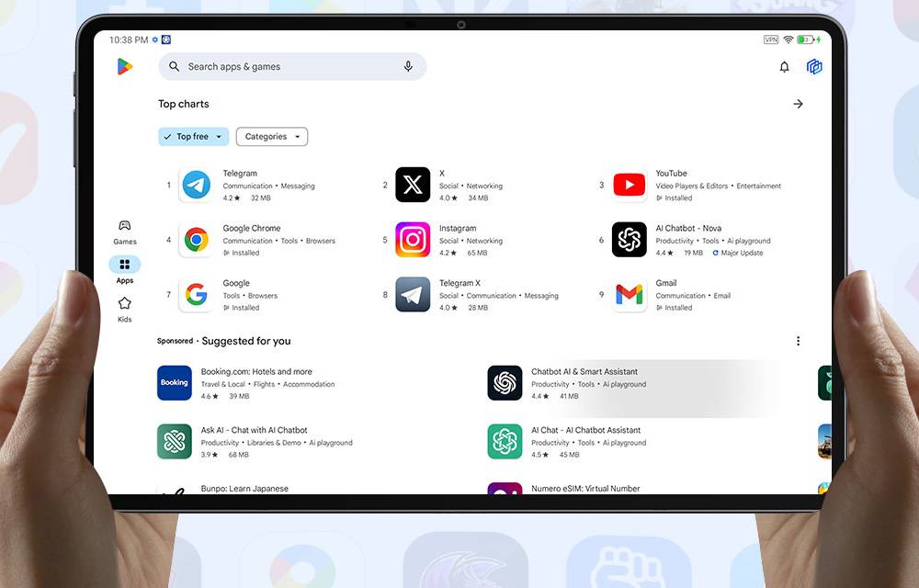Open the Instagram app icon

[413, 240]
